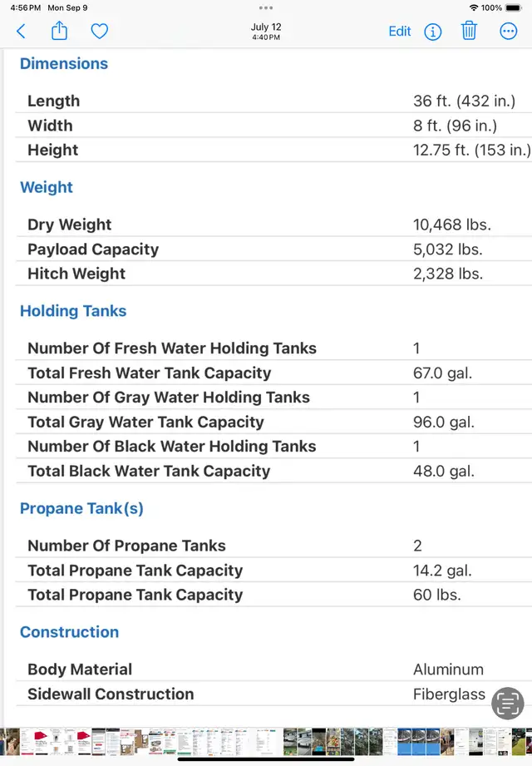The width and height of the screenshot is (532, 766).
Task: Tap the 4:56 PM clock in status bar
Action: click(x=26, y=7)
